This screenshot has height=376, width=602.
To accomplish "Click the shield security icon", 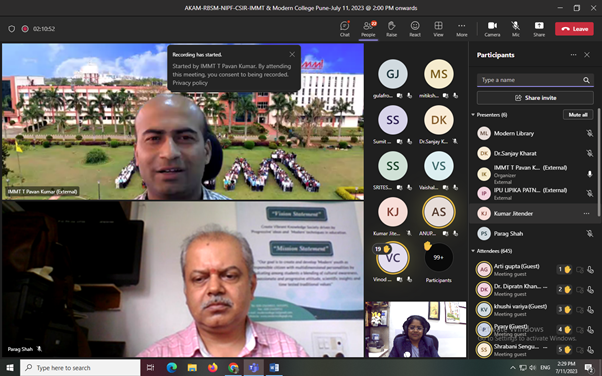I will tap(12, 29).
